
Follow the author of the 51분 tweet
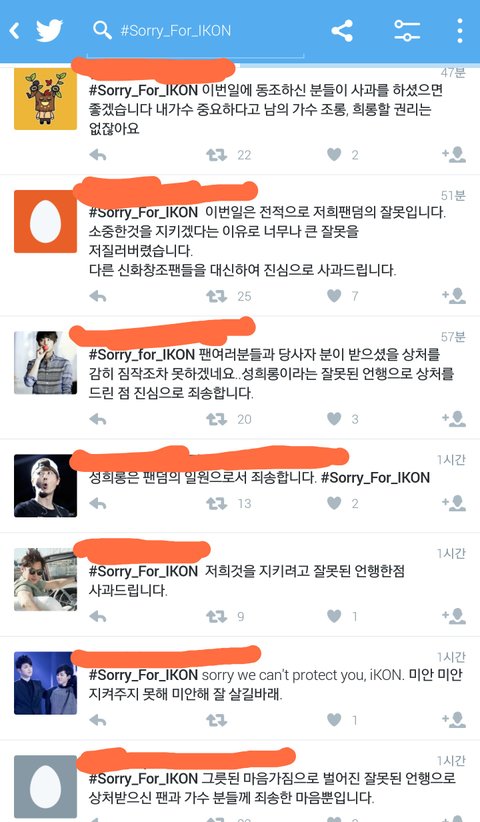click(454, 296)
